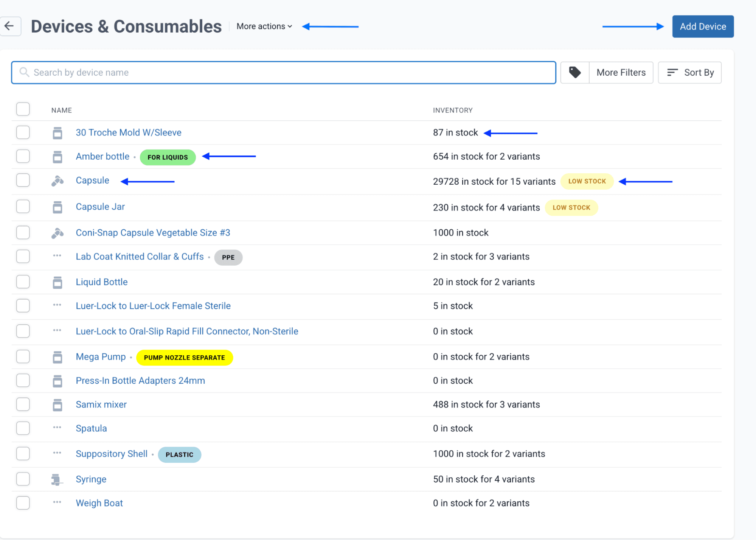Click the ellipsis icon beside Weigh Boat

pyautogui.click(x=57, y=502)
